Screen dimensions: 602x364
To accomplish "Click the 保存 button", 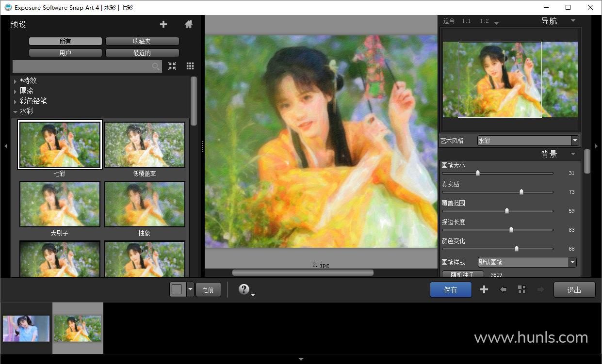I will (x=451, y=290).
